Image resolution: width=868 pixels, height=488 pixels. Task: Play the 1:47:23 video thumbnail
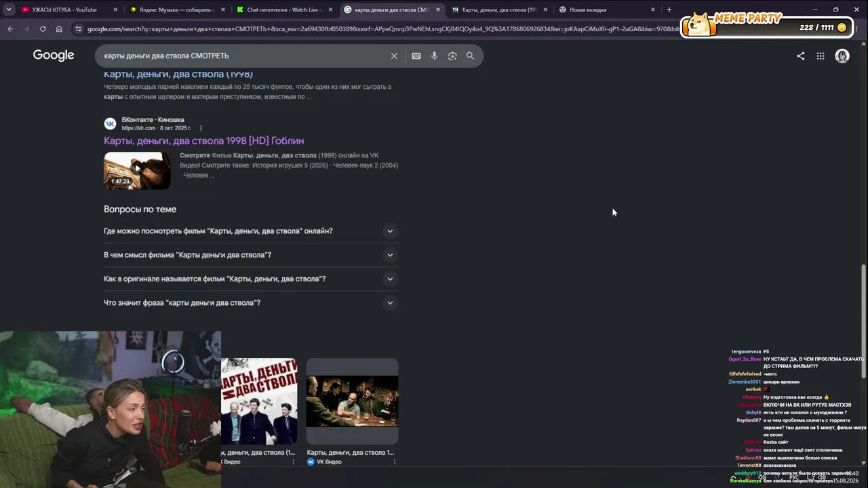137,170
